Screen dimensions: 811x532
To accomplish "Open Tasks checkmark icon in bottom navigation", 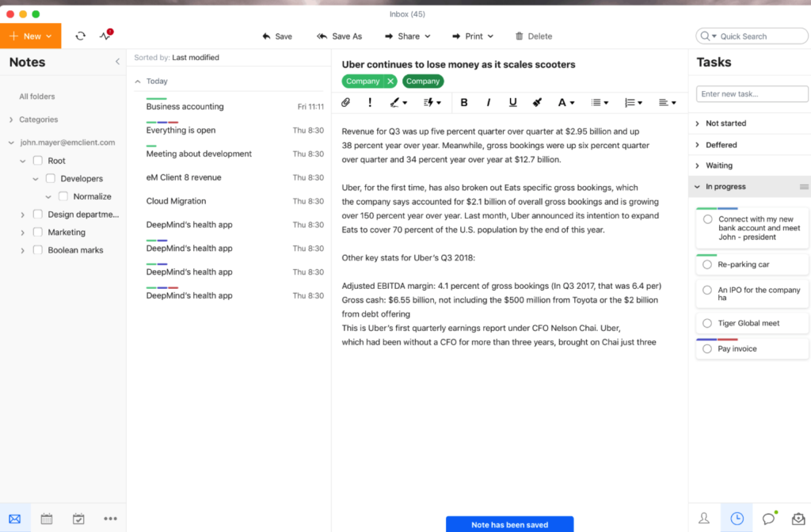I will click(x=78, y=519).
